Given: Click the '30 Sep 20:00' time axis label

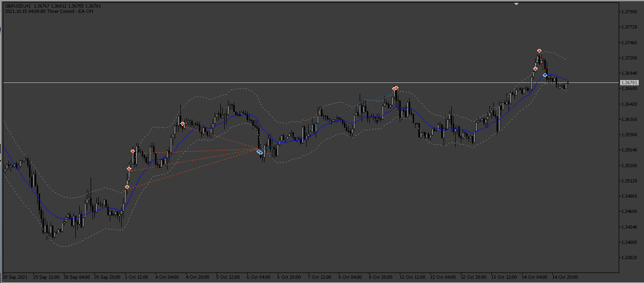Looking at the screenshot, I should [107, 277].
